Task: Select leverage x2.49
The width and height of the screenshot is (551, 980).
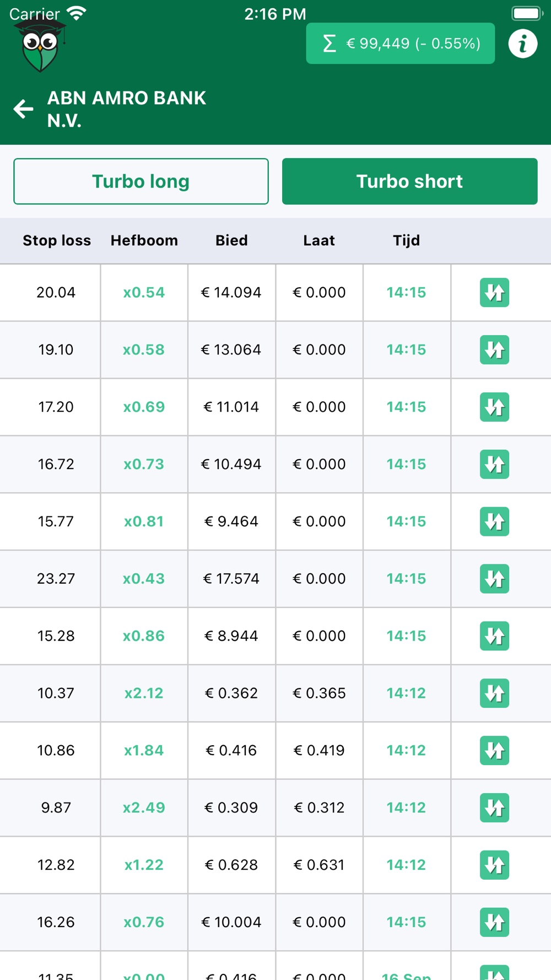Action: click(x=144, y=809)
